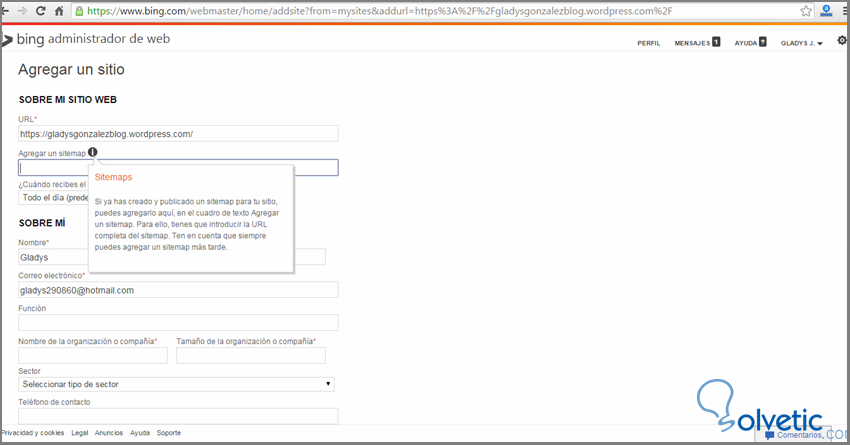Click the blue extension icon beside the star
The width and height of the screenshot is (850, 445).
point(826,10)
